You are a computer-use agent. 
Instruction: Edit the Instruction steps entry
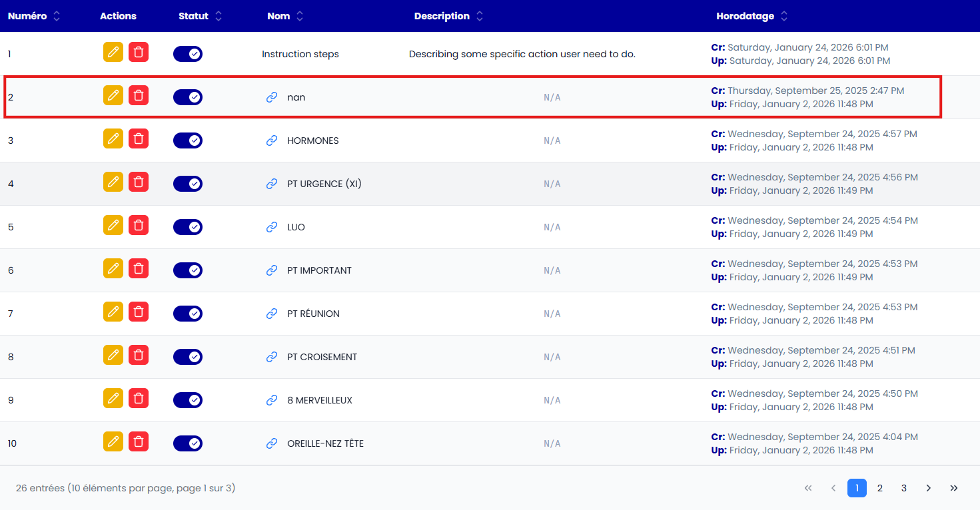click(113, 51)
